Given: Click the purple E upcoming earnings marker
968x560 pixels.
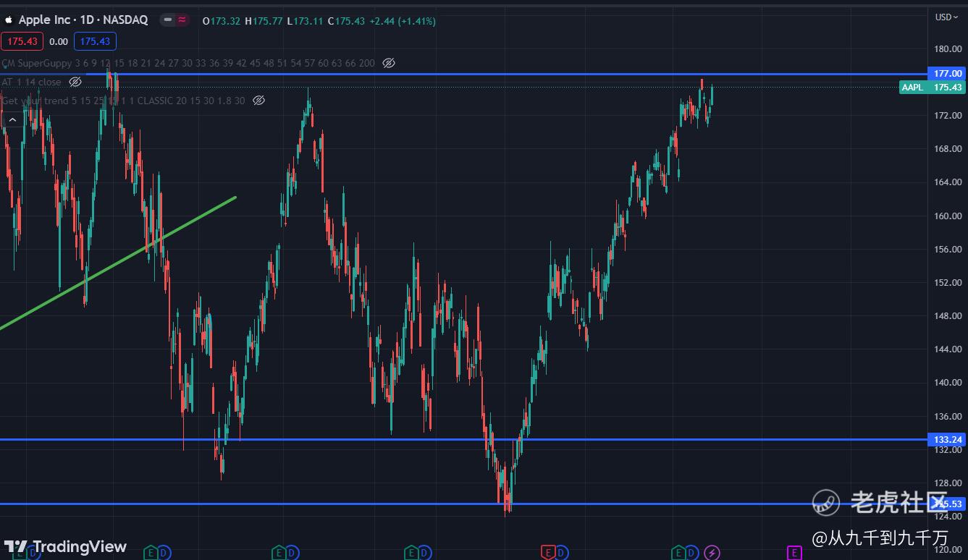Looking at the screenshot, I should (x=794, y=553).
